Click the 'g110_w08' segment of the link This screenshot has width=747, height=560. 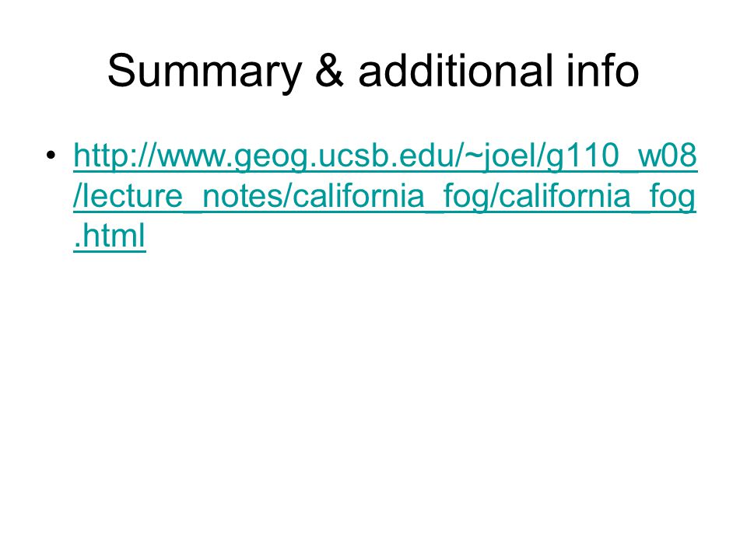[x=622, y=156]
